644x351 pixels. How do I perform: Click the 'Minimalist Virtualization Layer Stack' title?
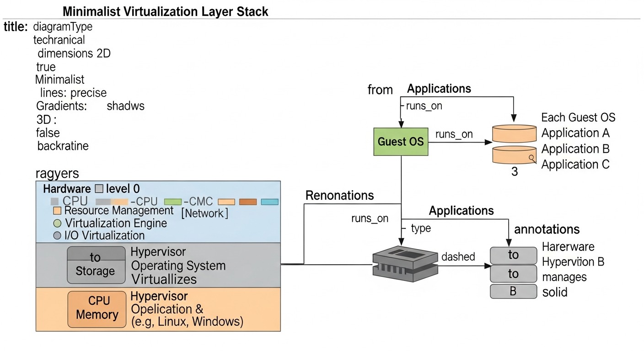coord(165,11)
